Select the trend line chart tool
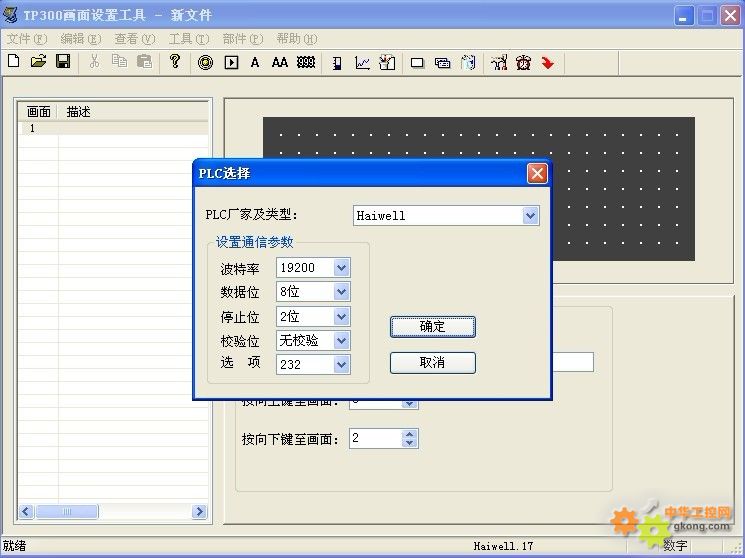Screen dimensions: 745x558 coord(363,63)
